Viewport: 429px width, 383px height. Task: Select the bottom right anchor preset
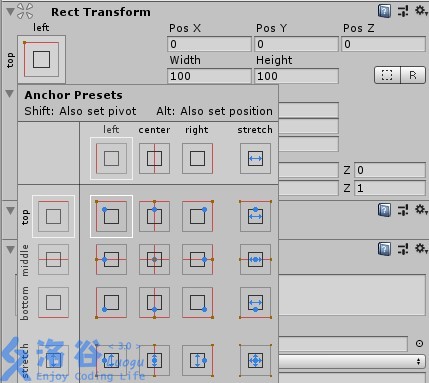(x=198, y=303)
